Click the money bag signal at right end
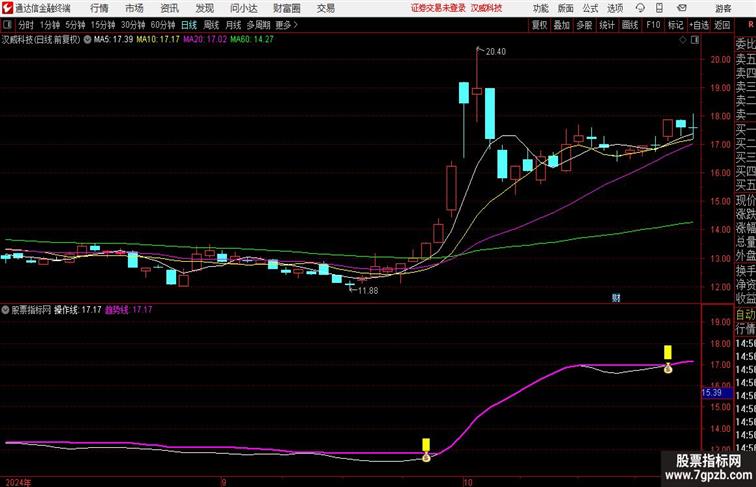 [668, 368]
